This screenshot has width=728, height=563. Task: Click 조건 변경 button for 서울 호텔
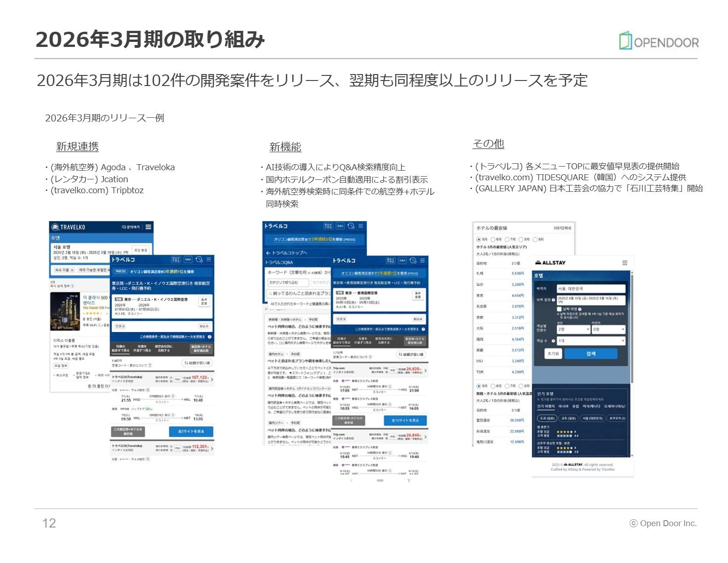(x=141, y=250)
